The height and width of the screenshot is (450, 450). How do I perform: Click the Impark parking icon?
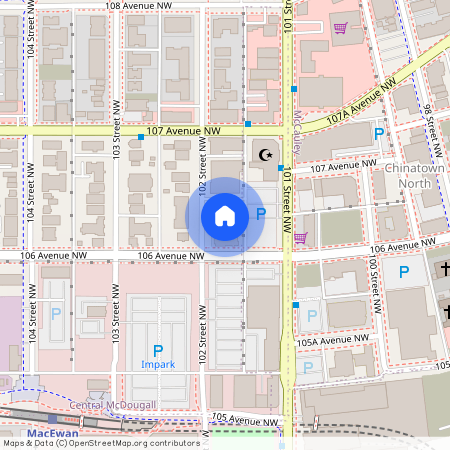(x=158, y=351)
